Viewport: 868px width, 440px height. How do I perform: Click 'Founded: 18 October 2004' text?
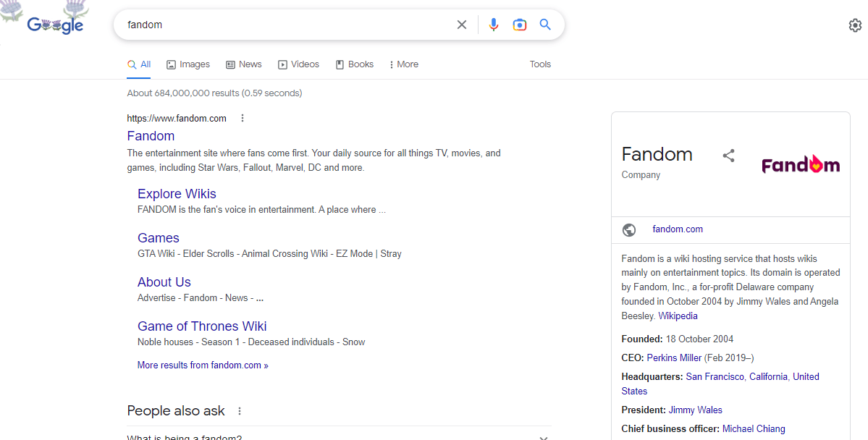point(678,339)
